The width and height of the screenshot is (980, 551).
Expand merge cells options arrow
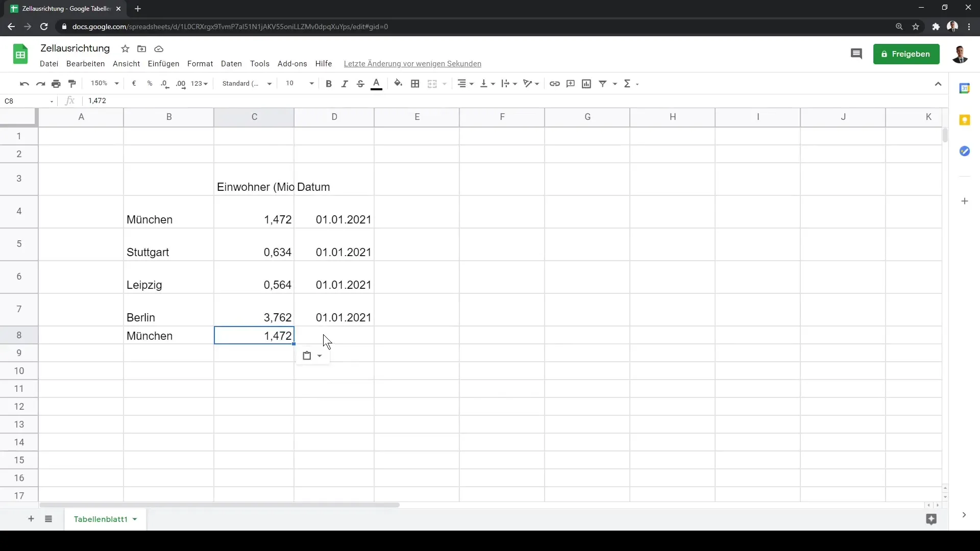pos(445,84)
